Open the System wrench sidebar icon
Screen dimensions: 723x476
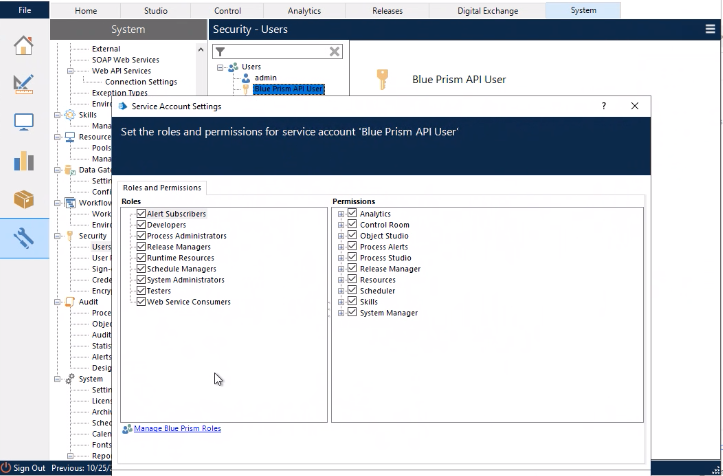[24, 238]
